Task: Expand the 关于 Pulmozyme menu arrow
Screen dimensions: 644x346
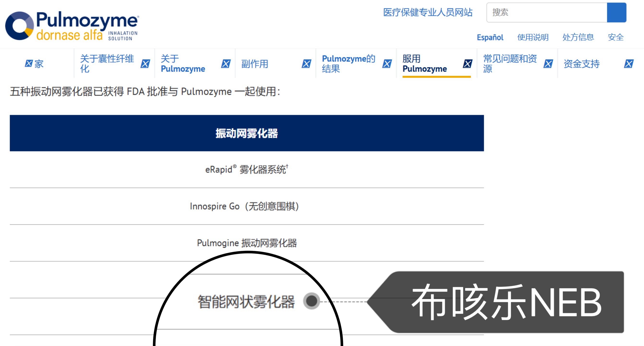Action: coord(226,63)
